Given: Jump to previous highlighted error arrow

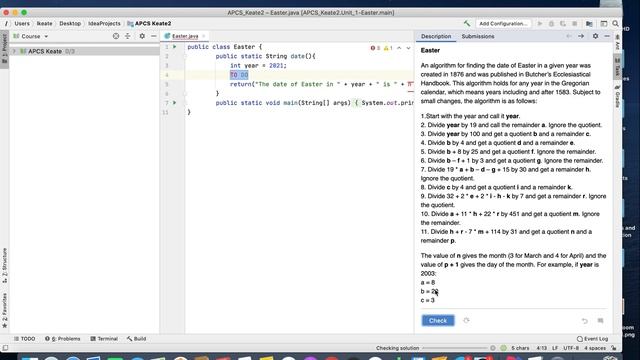Looking at the screenshot, I should 399,48.
